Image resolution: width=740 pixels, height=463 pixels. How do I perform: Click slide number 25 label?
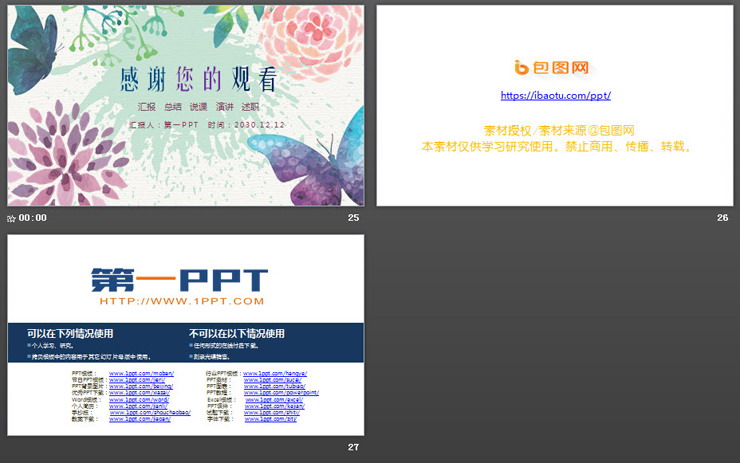point(353,217)
